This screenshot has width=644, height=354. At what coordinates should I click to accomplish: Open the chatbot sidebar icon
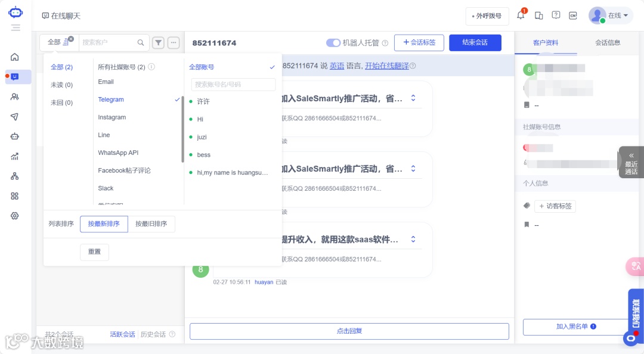point(15,136)
